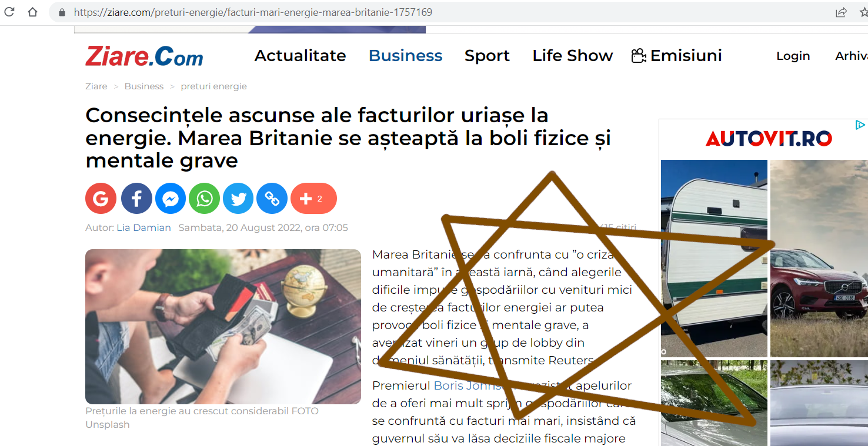Share article on Facebook
This screenshot has width=868, height=446.
[136, 198]
